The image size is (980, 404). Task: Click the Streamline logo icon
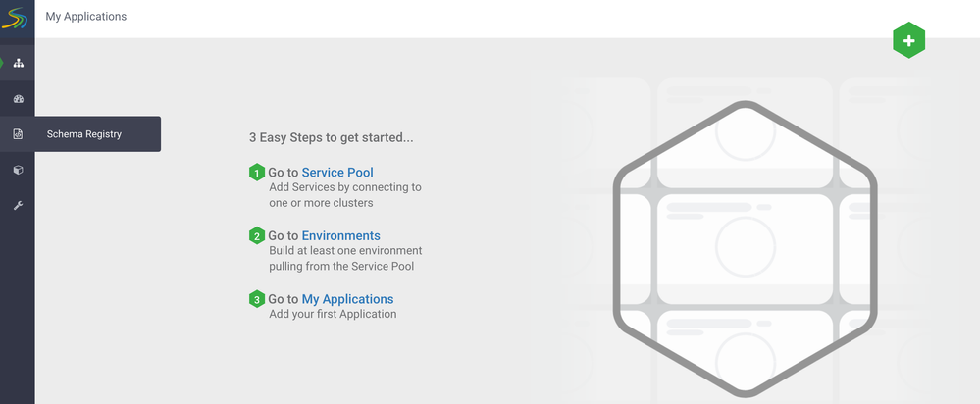15,18
